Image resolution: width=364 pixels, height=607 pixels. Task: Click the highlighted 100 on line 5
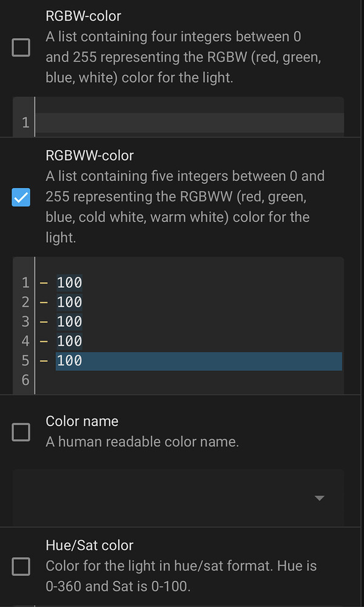click(x=69, y=361)
